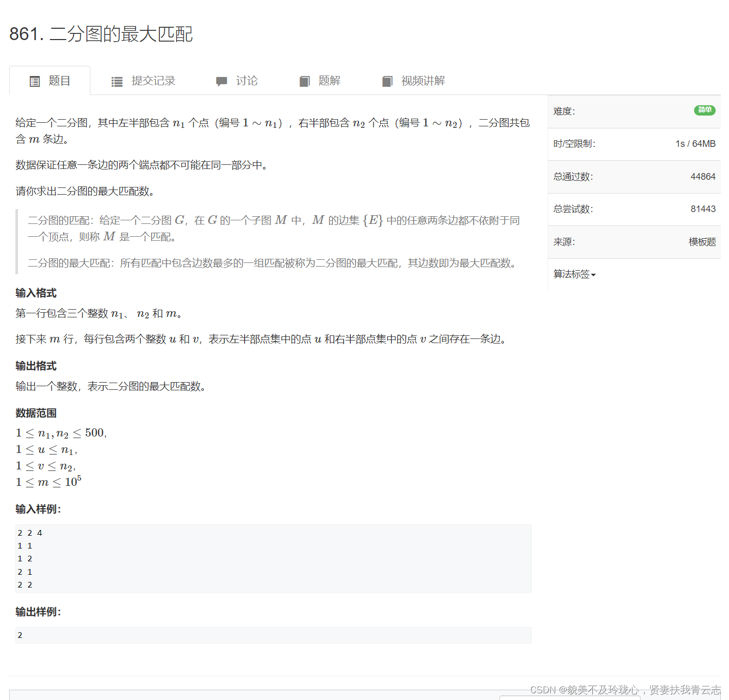The height and width of the screenshot is (700, 729).
Task: Click the 难度 label
Action: coord(564,111)
